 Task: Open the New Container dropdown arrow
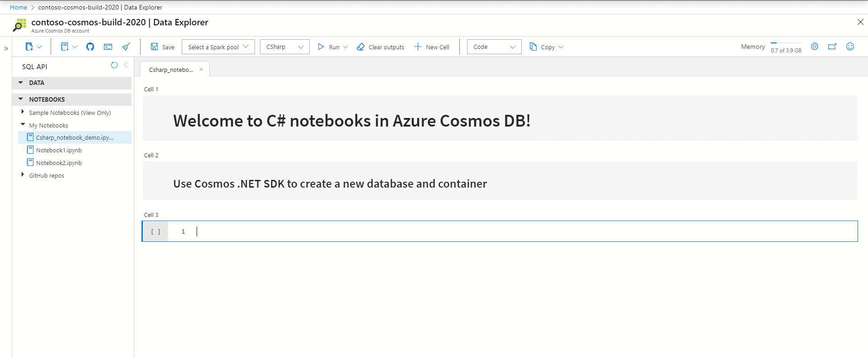[x=39, y=47]
